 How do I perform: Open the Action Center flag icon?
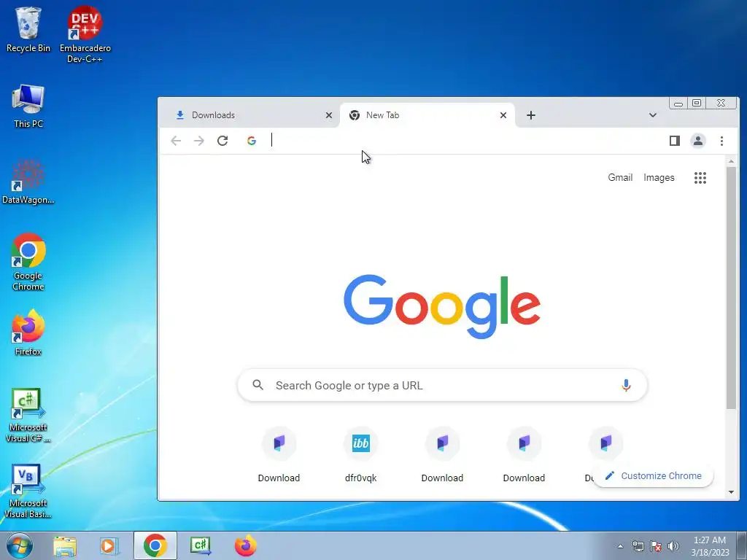(656, 546)
